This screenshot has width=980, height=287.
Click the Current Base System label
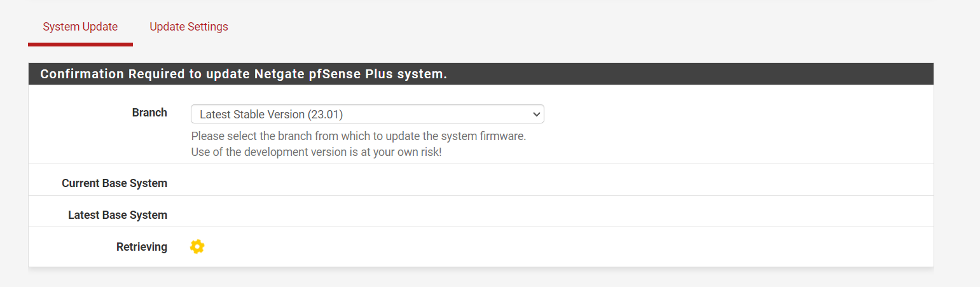[114, 183]
